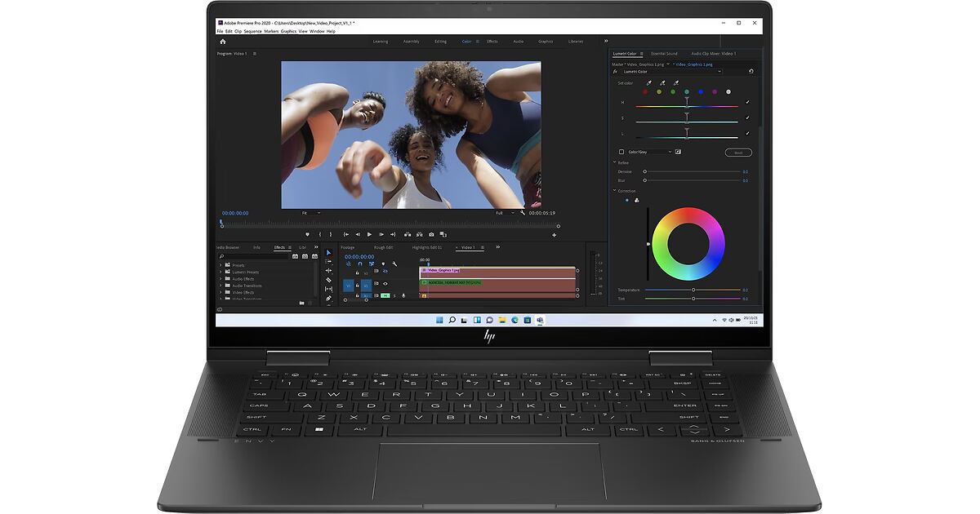The image size is (980, 514).
Task: Click the Mark In bracket icon
Action: (320, 234)
